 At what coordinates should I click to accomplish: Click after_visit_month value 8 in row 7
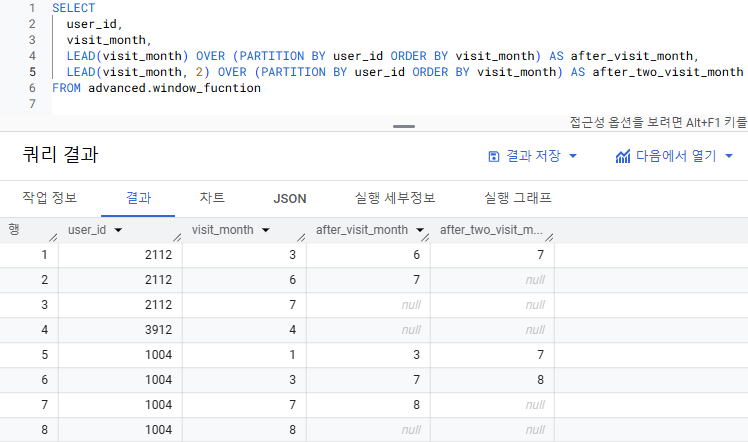[x=416, y=405]
